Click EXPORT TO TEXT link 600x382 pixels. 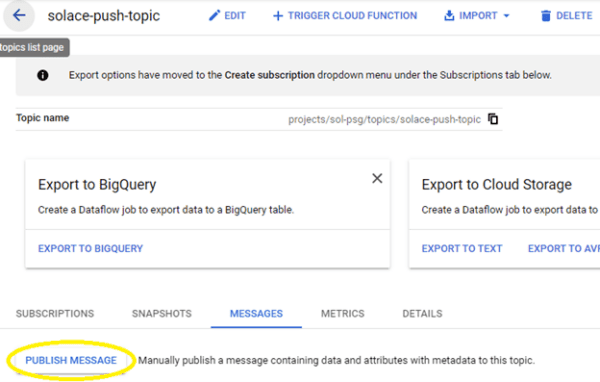(x=462, y=248)
